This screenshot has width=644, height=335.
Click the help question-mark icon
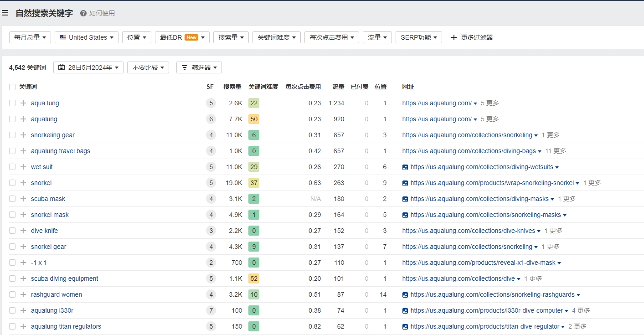pyautogui.click(x=83, y=13)
